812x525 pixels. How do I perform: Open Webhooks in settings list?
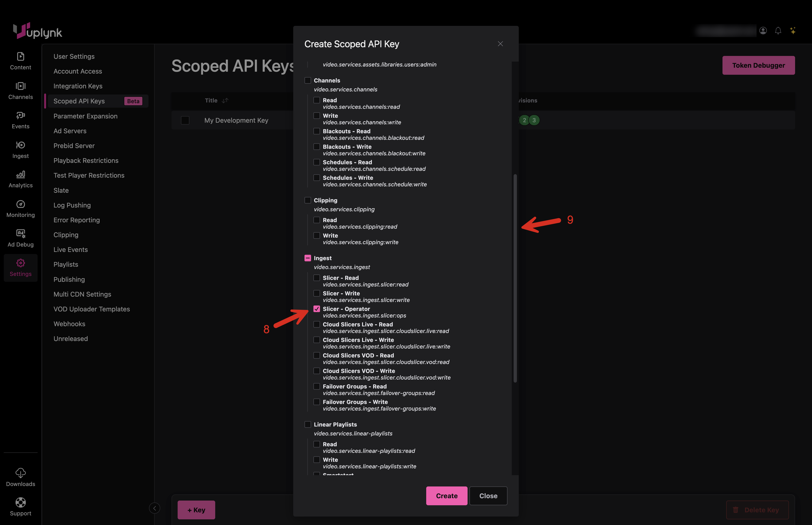69,324
